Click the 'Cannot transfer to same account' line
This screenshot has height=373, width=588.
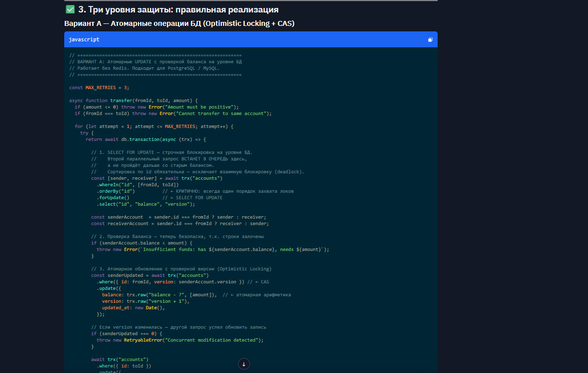(173, 114)
